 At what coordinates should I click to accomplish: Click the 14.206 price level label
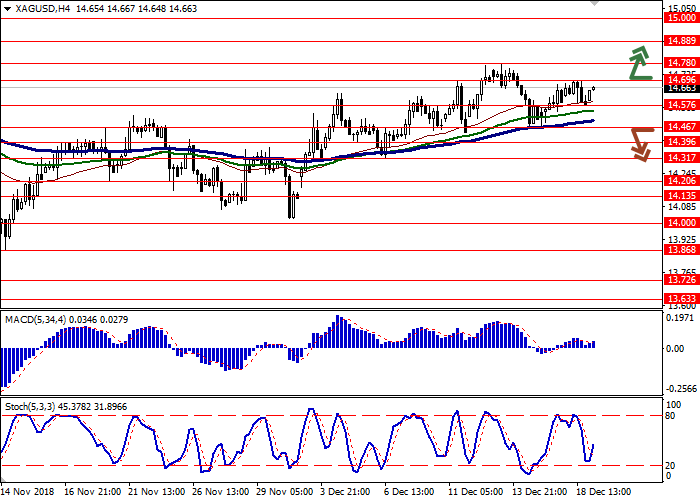point(681,181)
